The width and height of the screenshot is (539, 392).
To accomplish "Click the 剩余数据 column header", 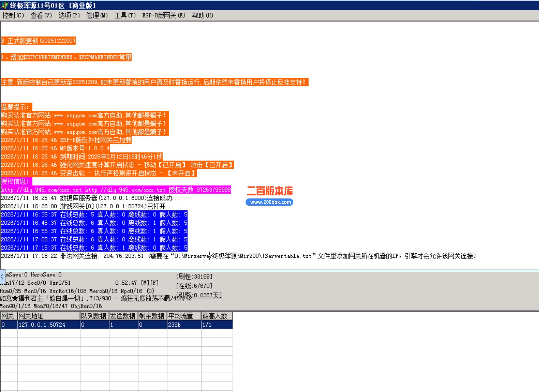I will [x=152, y=316].
